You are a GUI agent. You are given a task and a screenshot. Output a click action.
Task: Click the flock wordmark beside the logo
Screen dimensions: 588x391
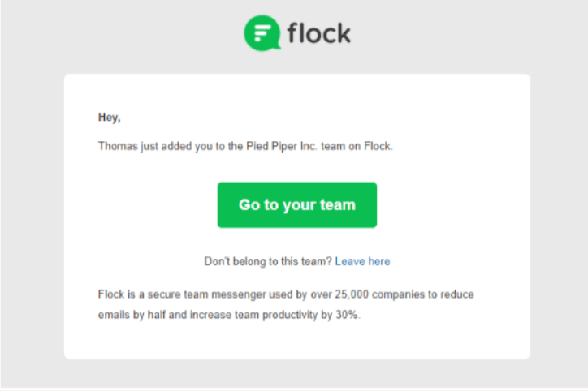[x=319, y=33]
